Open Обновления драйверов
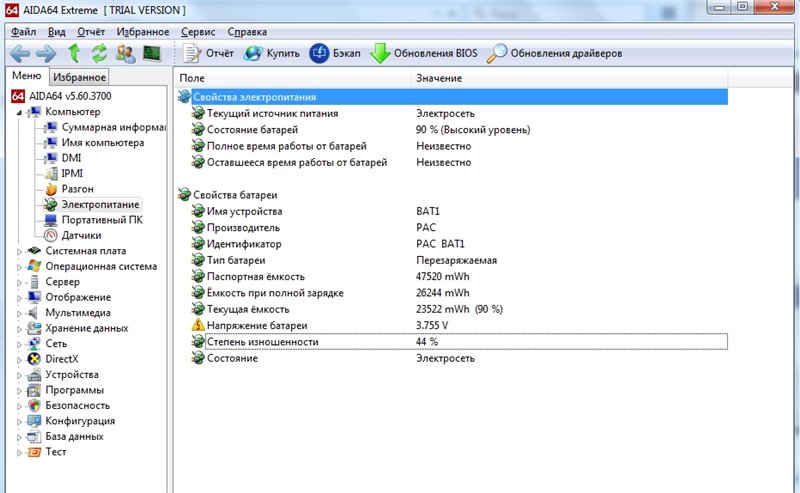Image resolution: width=800 pixels, height=493 pixels. (554, 53)
